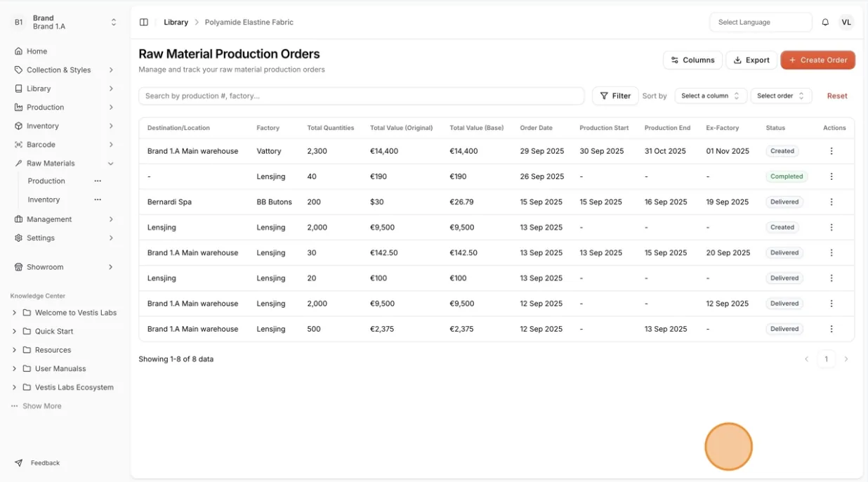Open actions menu for €142.50 order

point(831,253)
